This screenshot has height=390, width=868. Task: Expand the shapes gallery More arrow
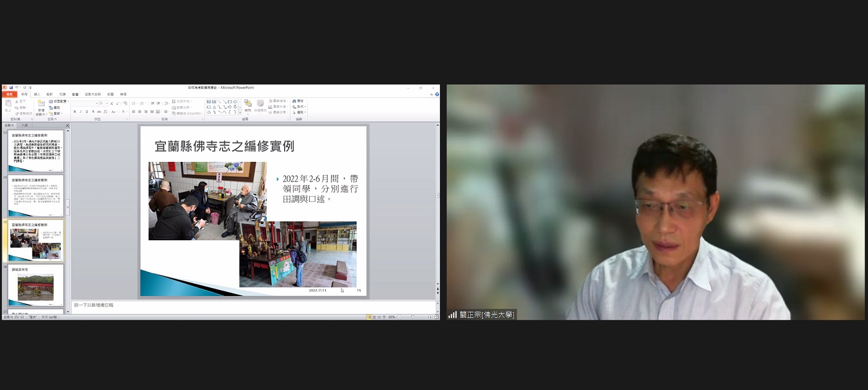pos(240,112)
